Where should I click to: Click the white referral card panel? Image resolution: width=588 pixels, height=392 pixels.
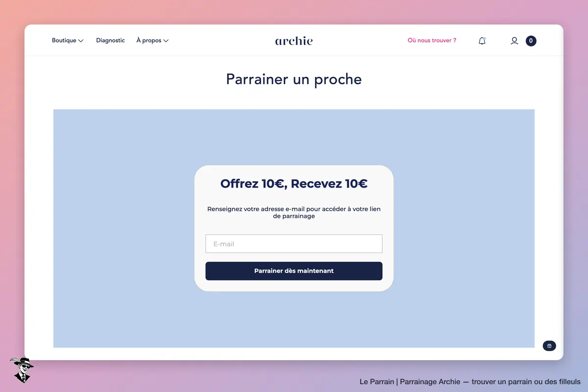click(294, 228)
